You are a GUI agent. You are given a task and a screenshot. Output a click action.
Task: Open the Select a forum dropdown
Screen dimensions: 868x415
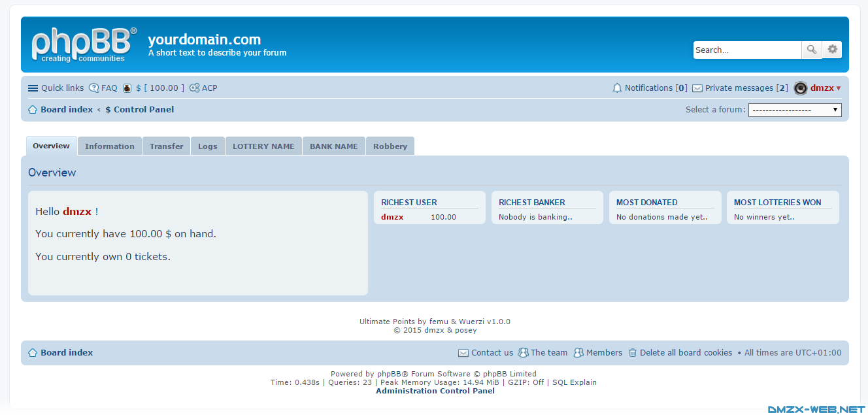[795, 110]
